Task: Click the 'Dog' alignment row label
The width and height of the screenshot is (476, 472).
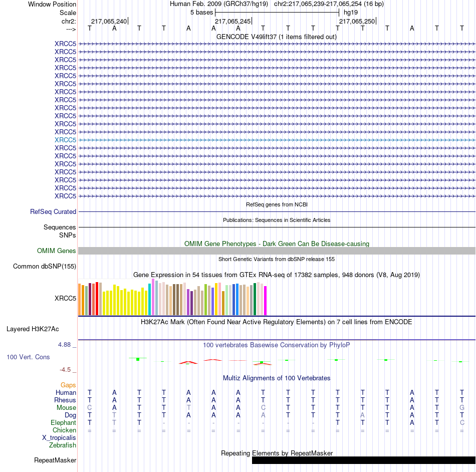Action: [x=70, y=415]
